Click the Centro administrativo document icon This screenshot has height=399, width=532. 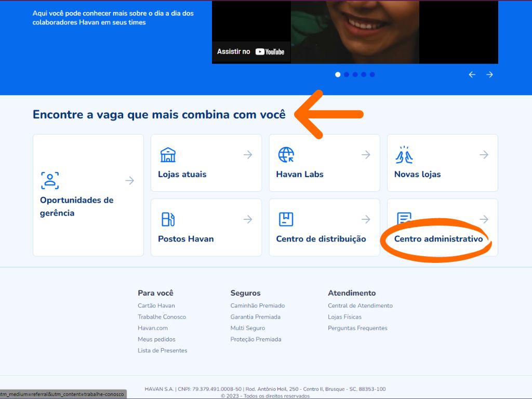(x=404, y=218)
